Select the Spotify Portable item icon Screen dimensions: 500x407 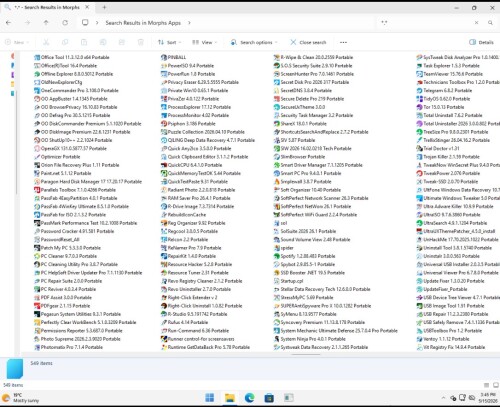277,256
